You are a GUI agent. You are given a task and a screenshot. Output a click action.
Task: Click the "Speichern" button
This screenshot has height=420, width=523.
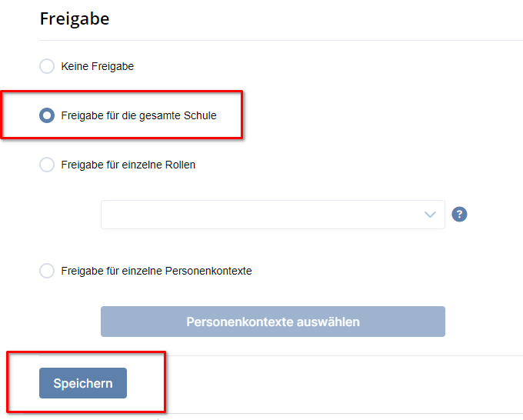[83, 383]
